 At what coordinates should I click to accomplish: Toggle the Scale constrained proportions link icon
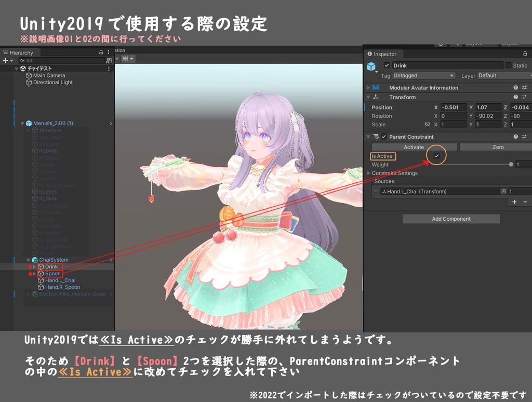[428, 125]
